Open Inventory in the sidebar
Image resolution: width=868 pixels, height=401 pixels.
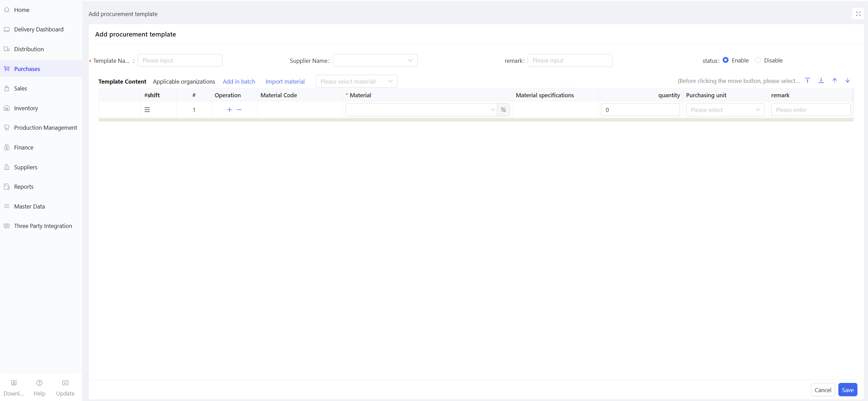pyautogui.click(x=26, y=108)
